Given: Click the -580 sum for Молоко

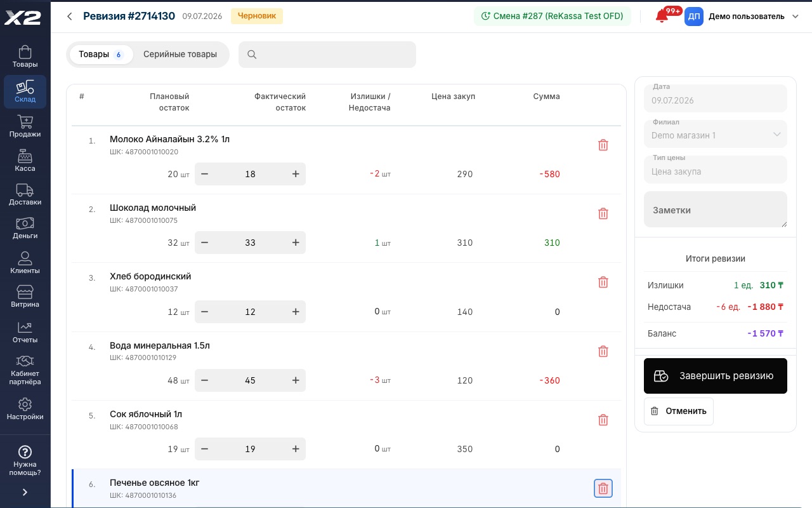Looking at the screenshot, I should coord(549,174).
